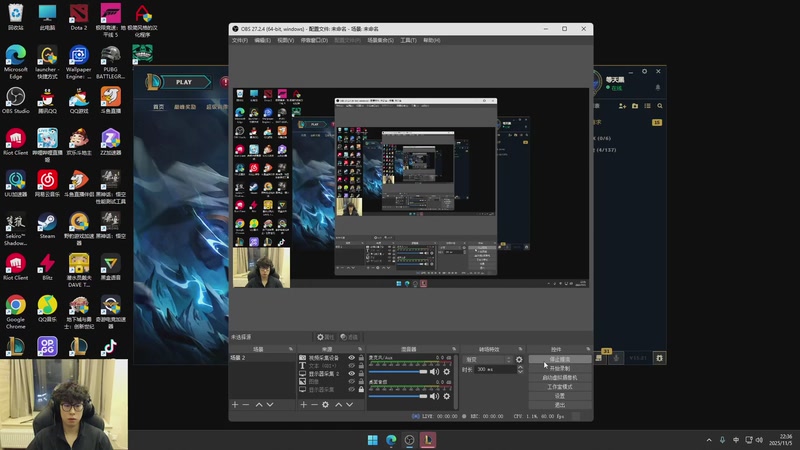Viewport: 800px width, 450px height.
Task: Pop out the 场景 dock icon
Action: pos(291,349)
